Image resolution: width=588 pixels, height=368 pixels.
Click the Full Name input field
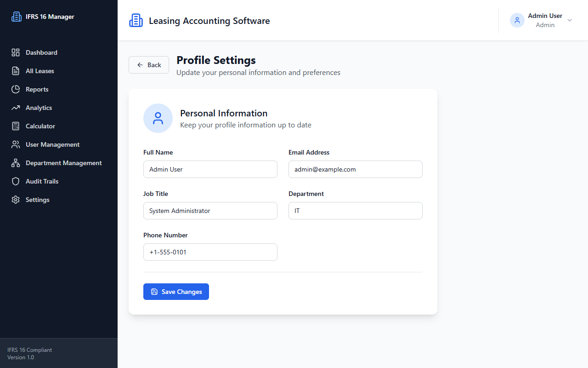pos(210,169)
